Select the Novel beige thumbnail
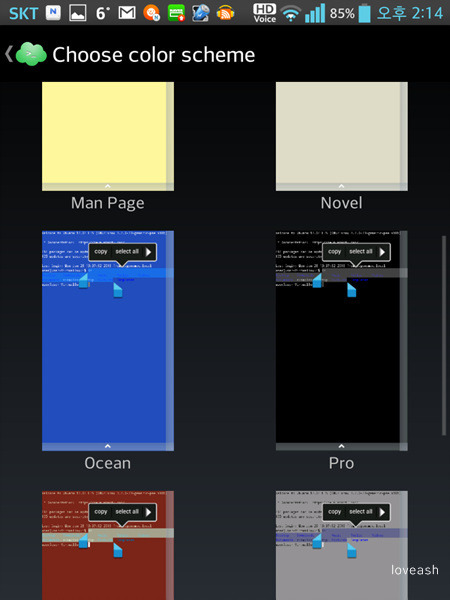 342,136
